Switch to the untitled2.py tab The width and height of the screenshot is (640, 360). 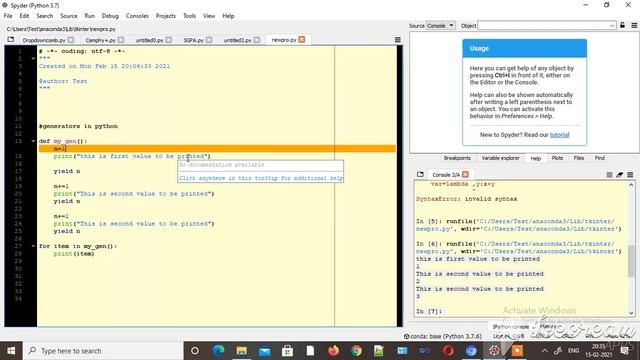238,40
